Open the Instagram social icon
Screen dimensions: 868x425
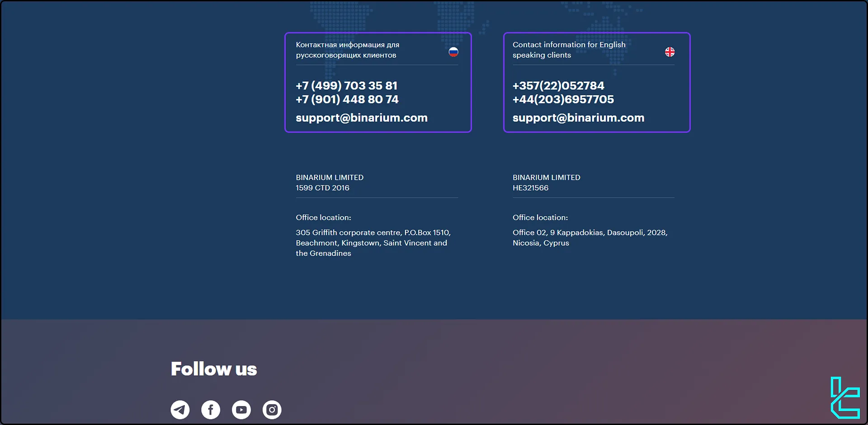(272, 410)
